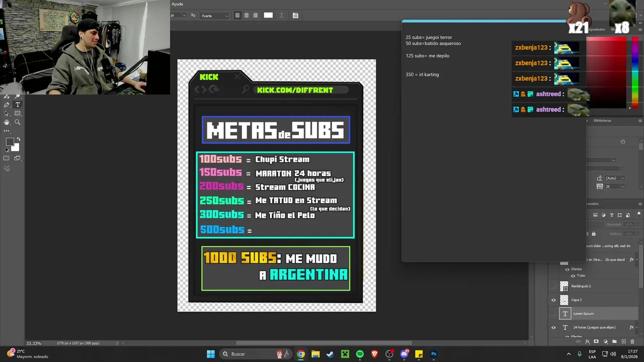Screen dimensions: 644x362
Task: Change screen mode icon in toolbar
Action: [17, 158]
